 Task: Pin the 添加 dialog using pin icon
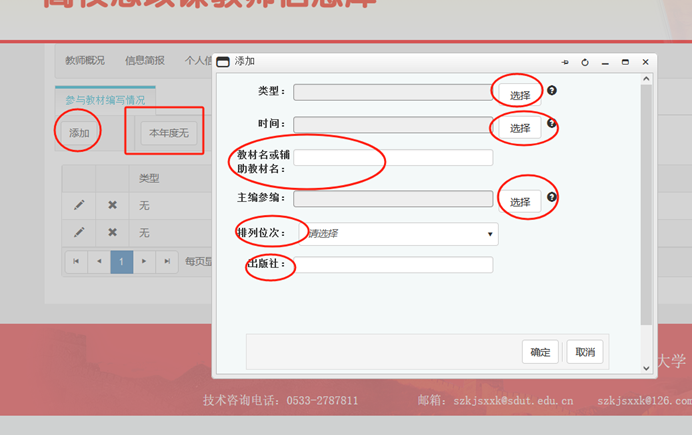coord(565,62)
